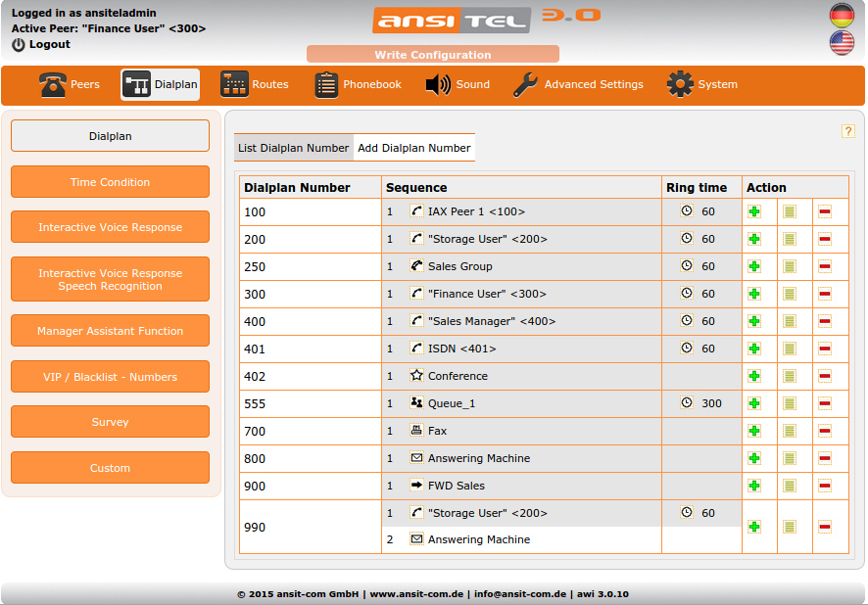Viewport: 868px width, 605px height.
Task: Click the edit list icon for dialplan 700 Fax
Action: tap(790, 431)
